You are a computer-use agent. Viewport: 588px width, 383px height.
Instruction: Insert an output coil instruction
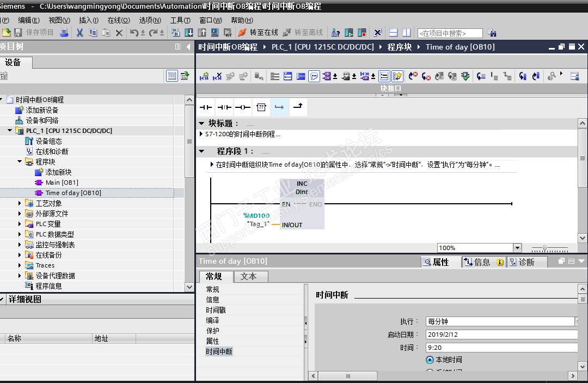coord(243,107)
